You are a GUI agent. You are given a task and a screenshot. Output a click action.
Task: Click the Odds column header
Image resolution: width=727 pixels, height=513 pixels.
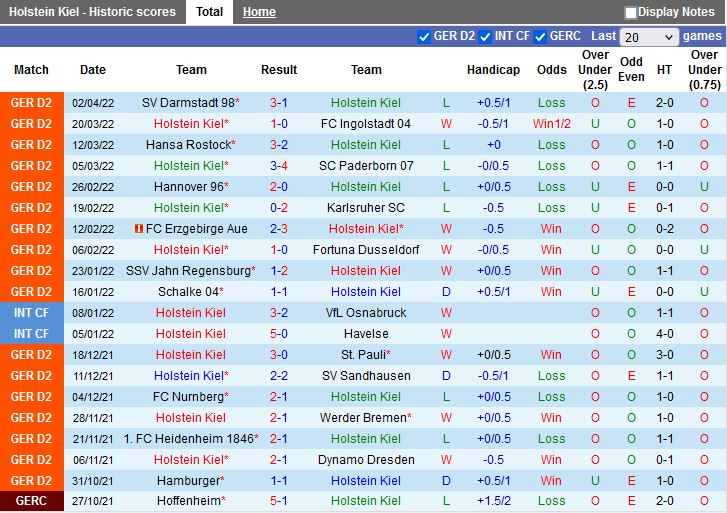(x=552, y=70)
